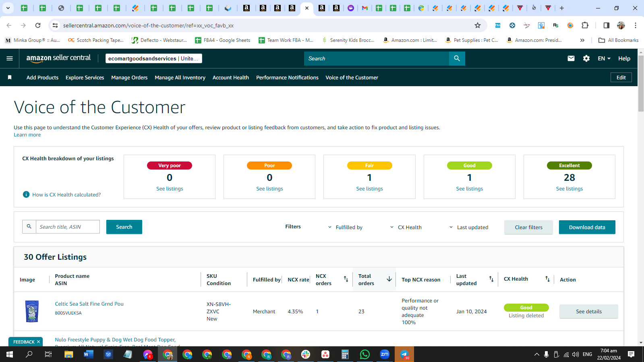644x362 pixels.
Task: Open Performance Notifications
Action: (287, 77)
